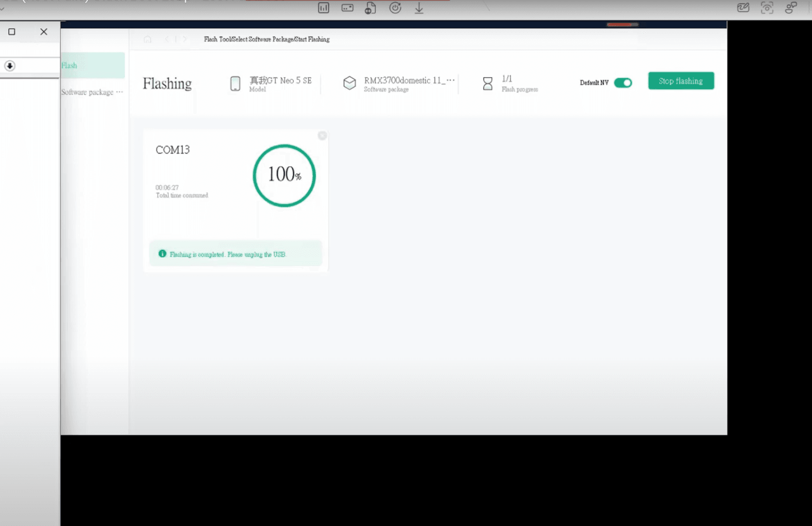Click the 00:06:27 time consumed value
812x526 pixels.
(x=167, y=187)
